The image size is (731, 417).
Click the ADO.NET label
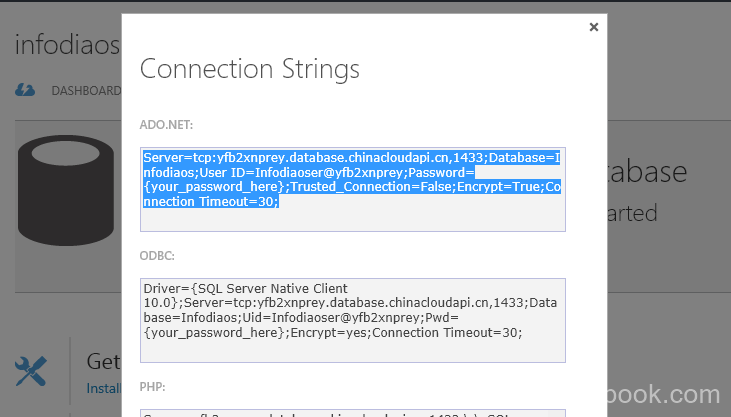166,125
